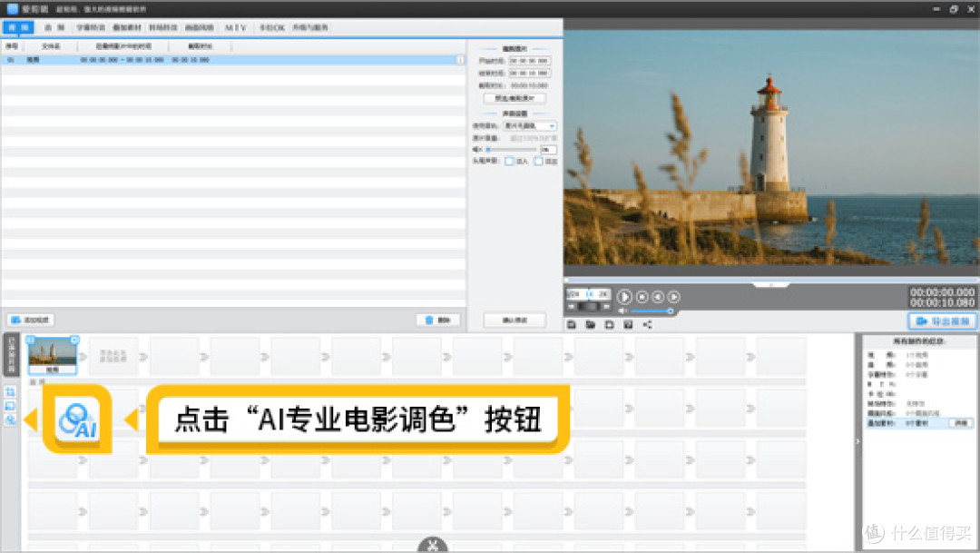Step forward one frame in preview

pyautogui.click(x=673, y=297)
